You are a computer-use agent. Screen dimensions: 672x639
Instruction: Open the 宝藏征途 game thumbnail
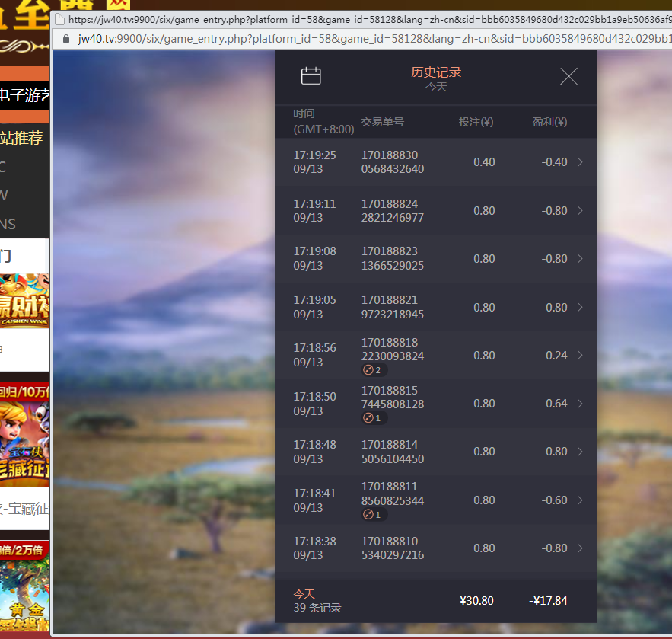coord(25,434)
